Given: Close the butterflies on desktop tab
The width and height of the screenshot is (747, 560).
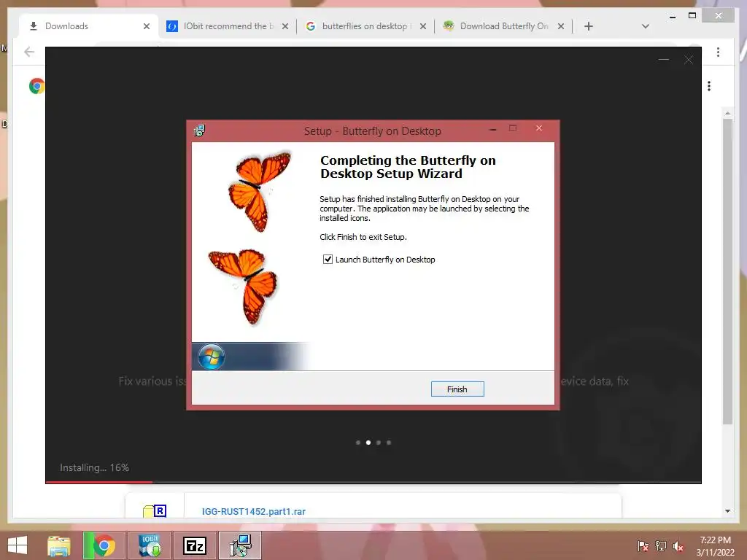Looking at the screenshot, I should point(423,26).
